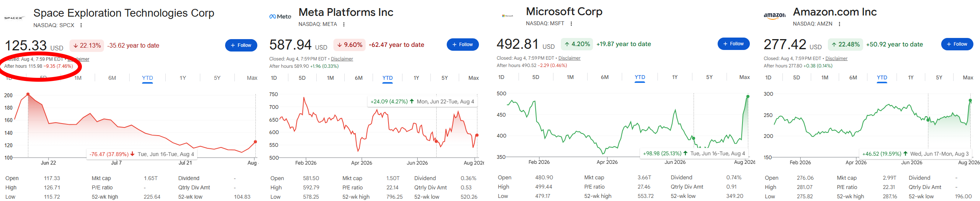Follow the Meta Platforms stock

click(x=463, y=45)
